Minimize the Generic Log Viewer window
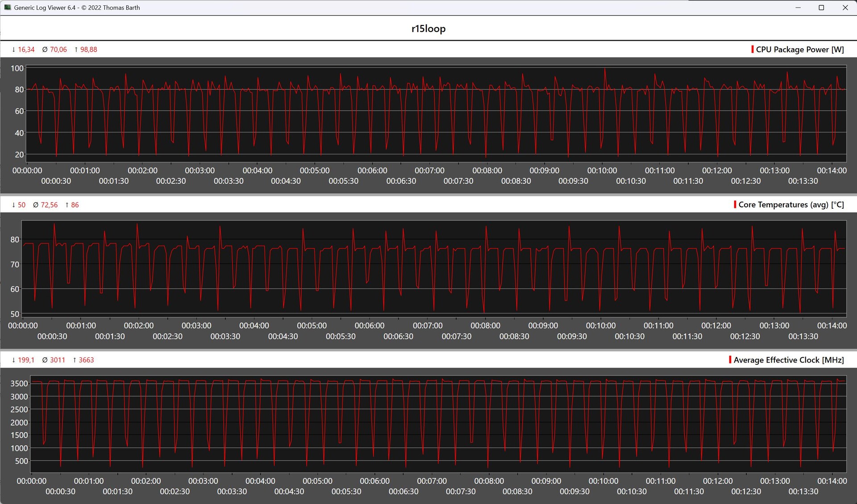This screenshot has width=857, height=504. (798, 8)
